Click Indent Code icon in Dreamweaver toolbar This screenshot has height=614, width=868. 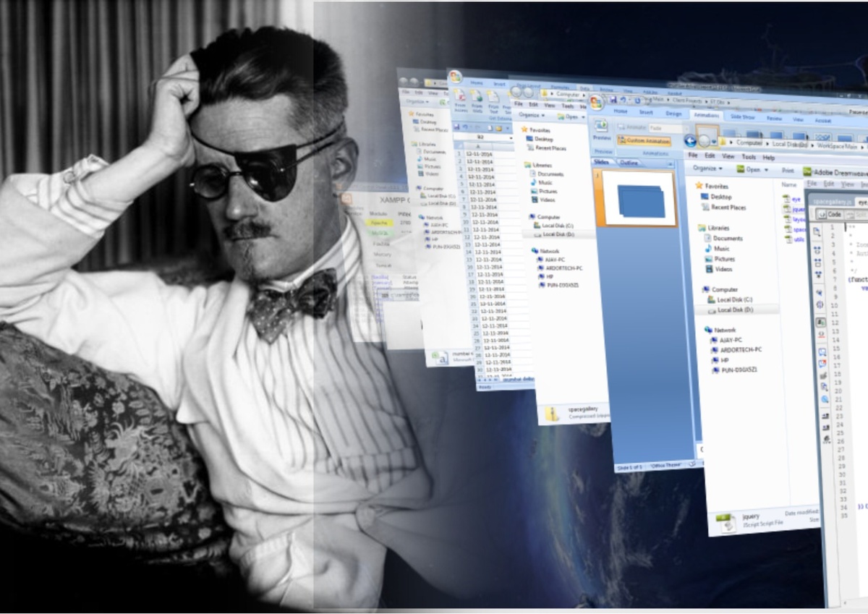click(x=825, y=416)
